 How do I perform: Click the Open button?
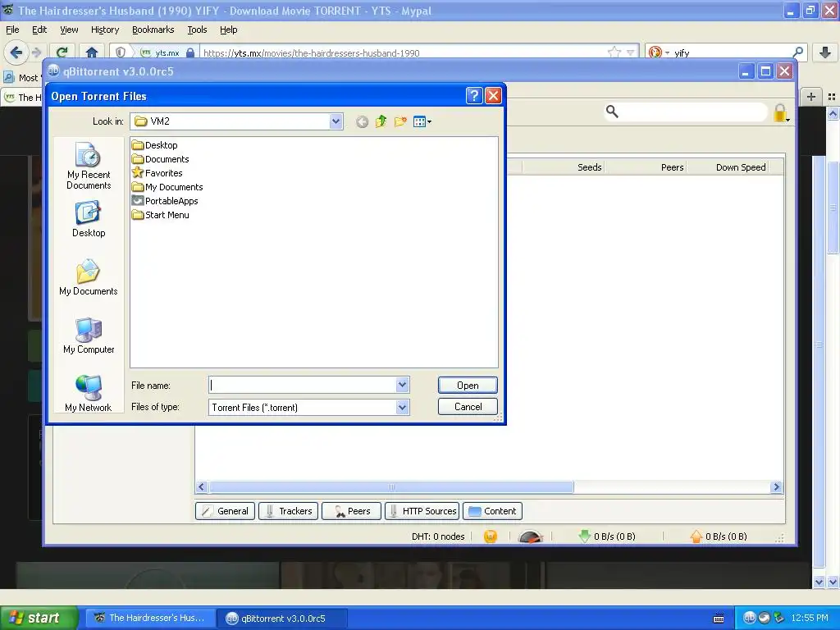tap(468, 386)
